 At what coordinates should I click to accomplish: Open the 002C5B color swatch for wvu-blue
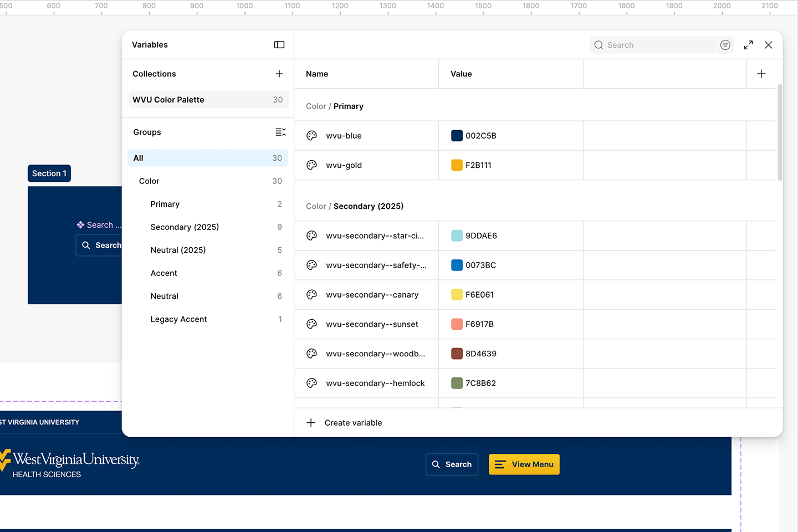[x=457, y=136]
